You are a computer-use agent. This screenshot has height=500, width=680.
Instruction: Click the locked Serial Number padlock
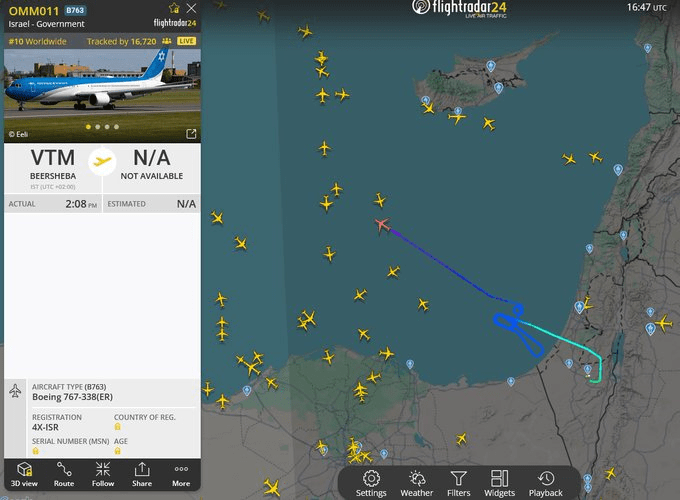pyautogui.click(x=36, y=451)
